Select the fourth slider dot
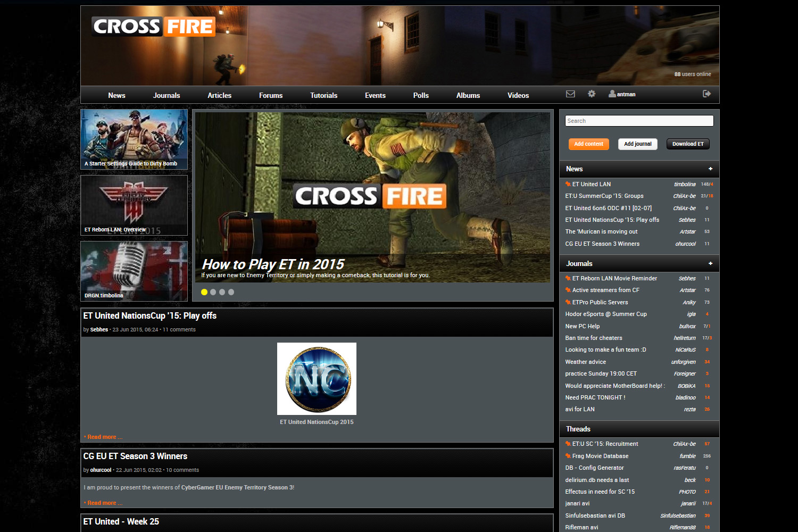Image resolution: width=798 pixels, height=532 pixels. click(231, 292)
